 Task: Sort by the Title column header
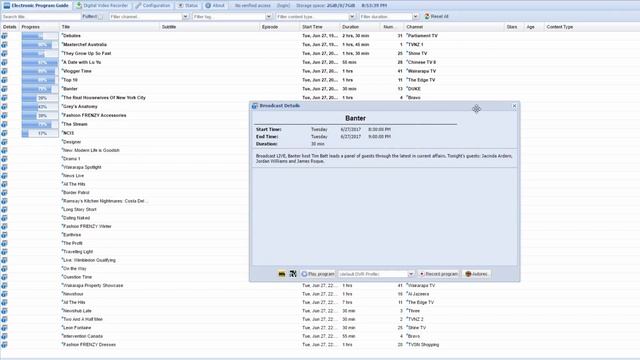[110, 27]
